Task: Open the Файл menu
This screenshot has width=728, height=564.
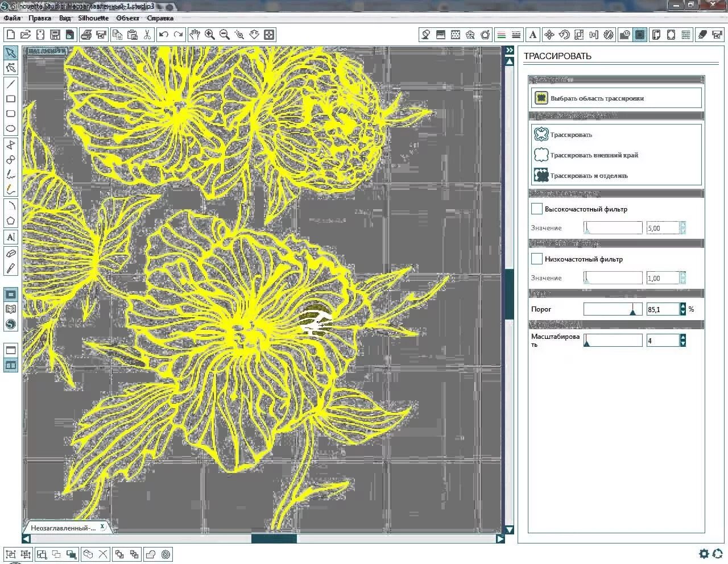Action: 12,18
